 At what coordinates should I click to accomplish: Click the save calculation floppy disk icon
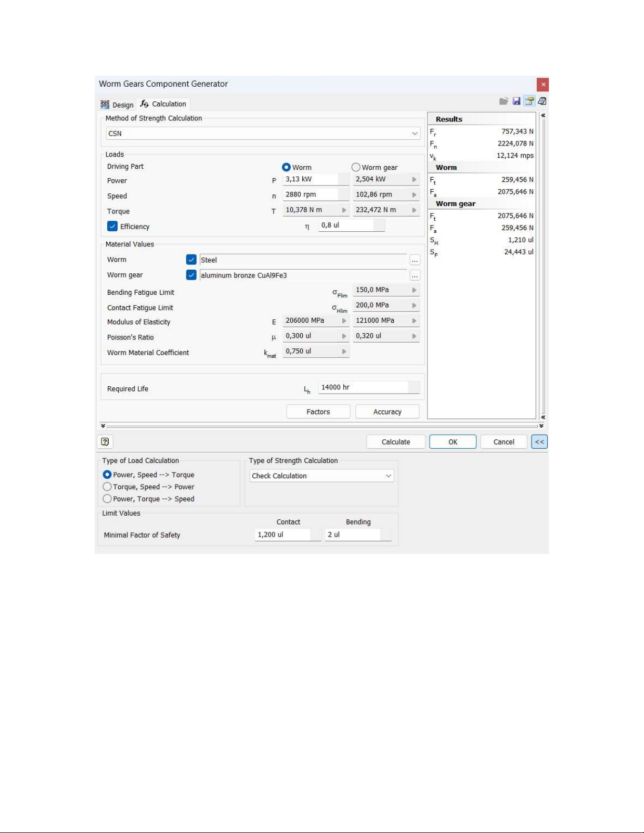point(516,101)
